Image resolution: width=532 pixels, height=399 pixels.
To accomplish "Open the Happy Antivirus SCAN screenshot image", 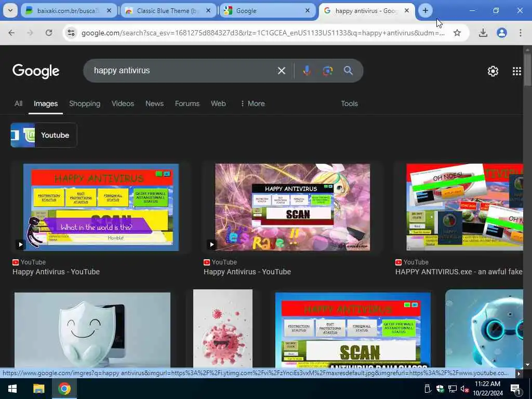I will [x=353, y=330].
